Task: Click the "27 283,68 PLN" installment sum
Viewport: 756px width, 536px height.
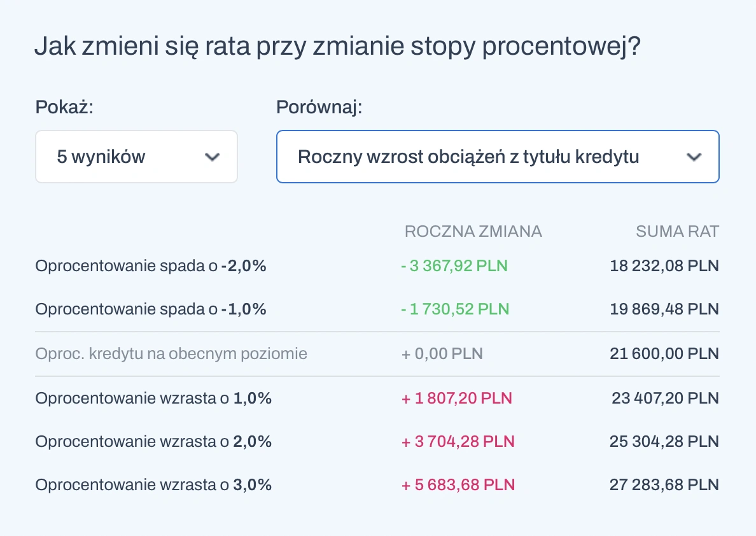Action: 664,485
